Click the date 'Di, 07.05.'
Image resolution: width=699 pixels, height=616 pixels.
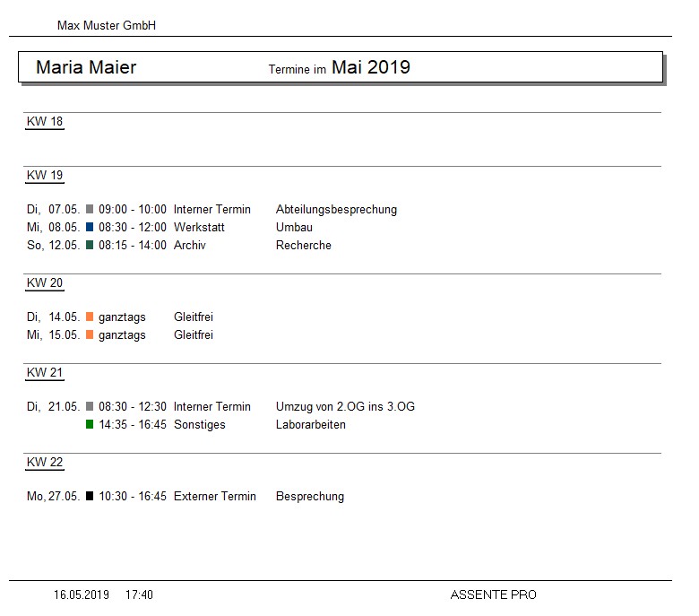pyautogui.click(x=54, y=209)
